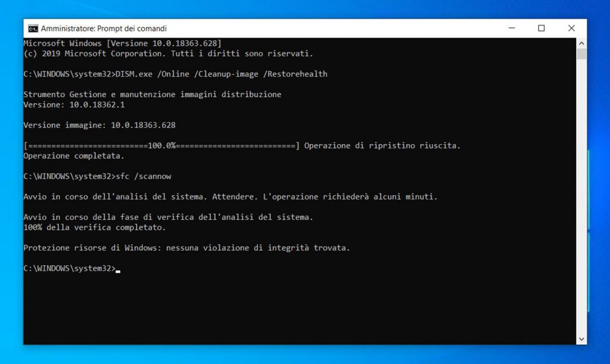The image size is (610, 364).
Task: Click the DISM.exe /Online command text
Action: coord(220,74)
